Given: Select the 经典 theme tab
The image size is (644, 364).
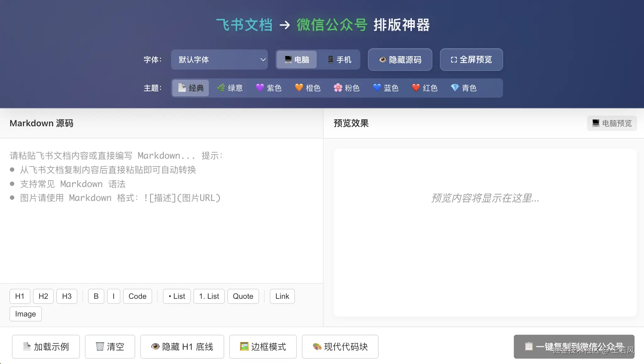Looking at the screenshot, I should click(191, 88).
